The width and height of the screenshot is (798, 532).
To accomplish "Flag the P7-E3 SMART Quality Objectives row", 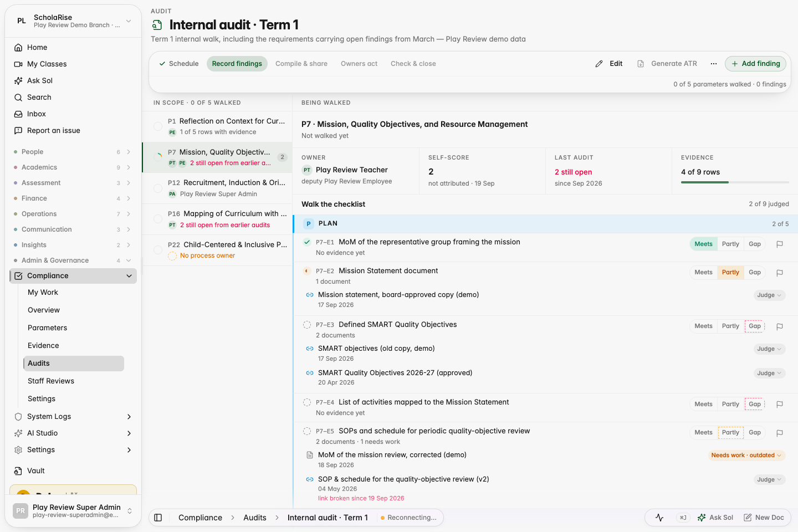I will [780, 326].
